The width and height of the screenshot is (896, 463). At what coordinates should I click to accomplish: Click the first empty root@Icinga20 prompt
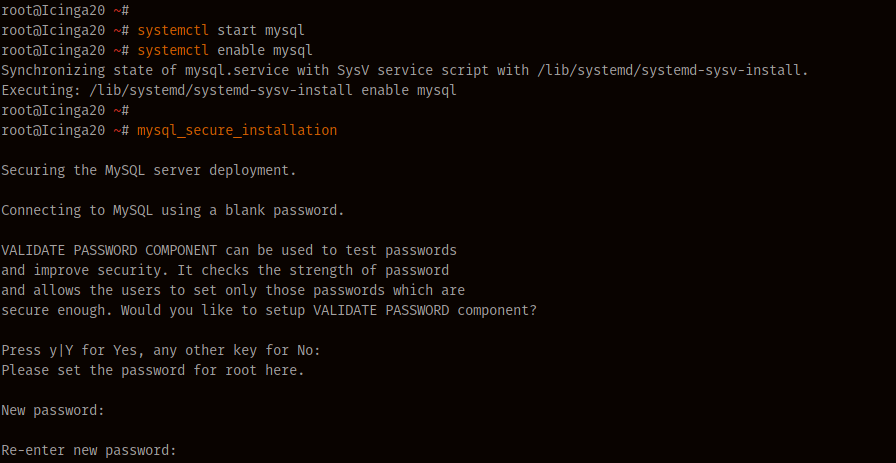65,10
